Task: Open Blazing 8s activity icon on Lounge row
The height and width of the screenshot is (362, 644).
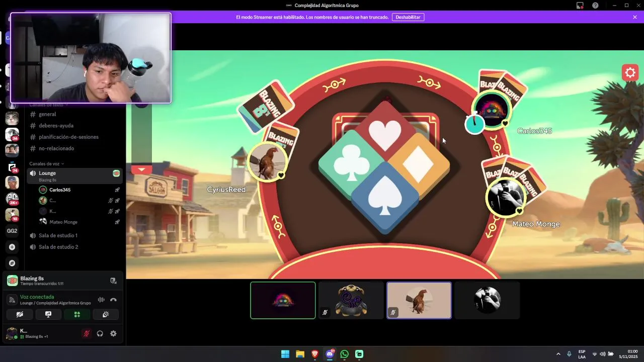Action: tap(116, 173)
